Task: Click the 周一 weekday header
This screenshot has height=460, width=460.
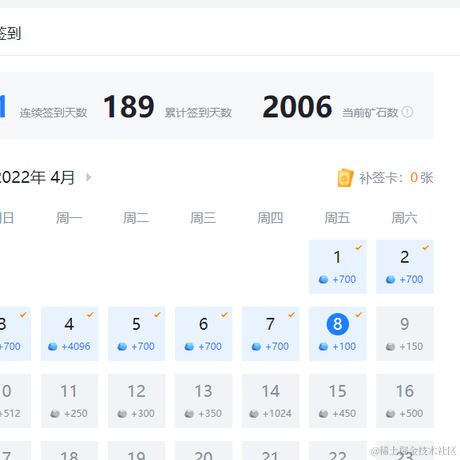Action: click(x=69, y=218)
